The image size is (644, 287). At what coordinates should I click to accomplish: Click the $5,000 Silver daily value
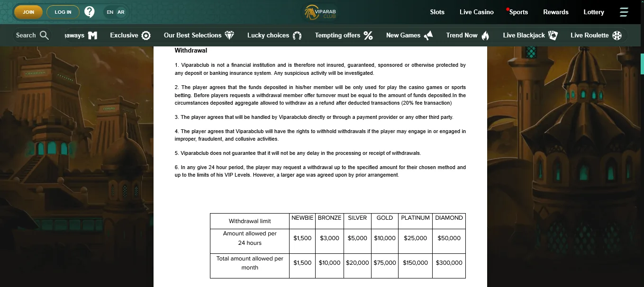click(x=357, y=238)
